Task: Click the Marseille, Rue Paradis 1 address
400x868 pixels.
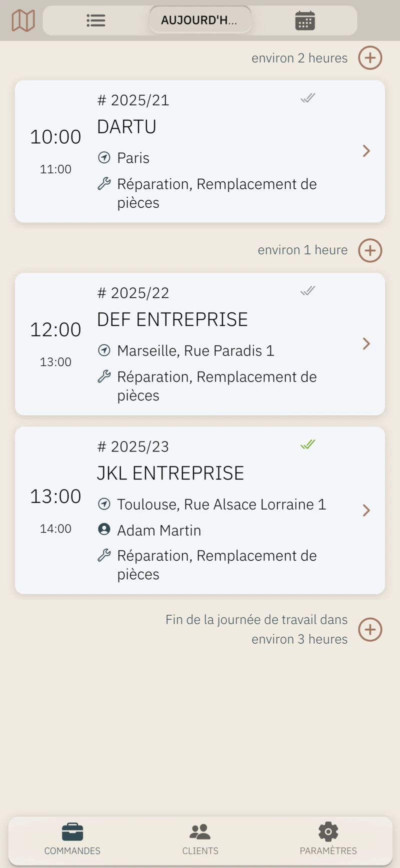Action: [195, 351]
